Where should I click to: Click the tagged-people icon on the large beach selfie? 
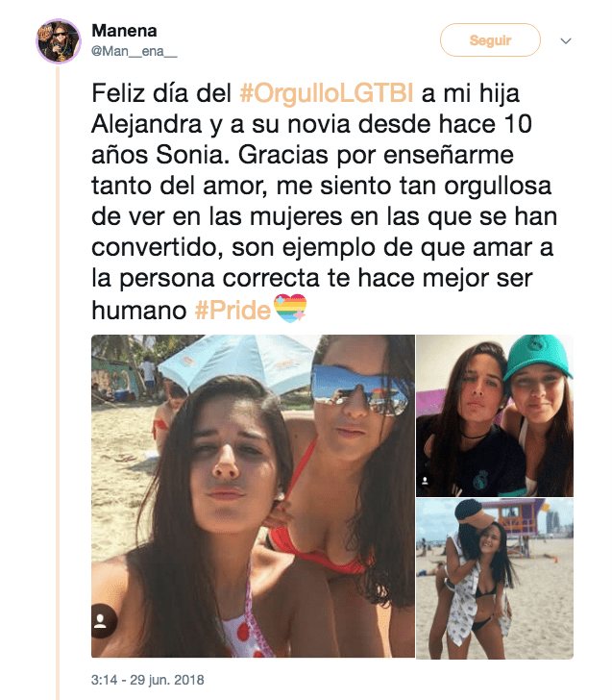coord(101,621)
